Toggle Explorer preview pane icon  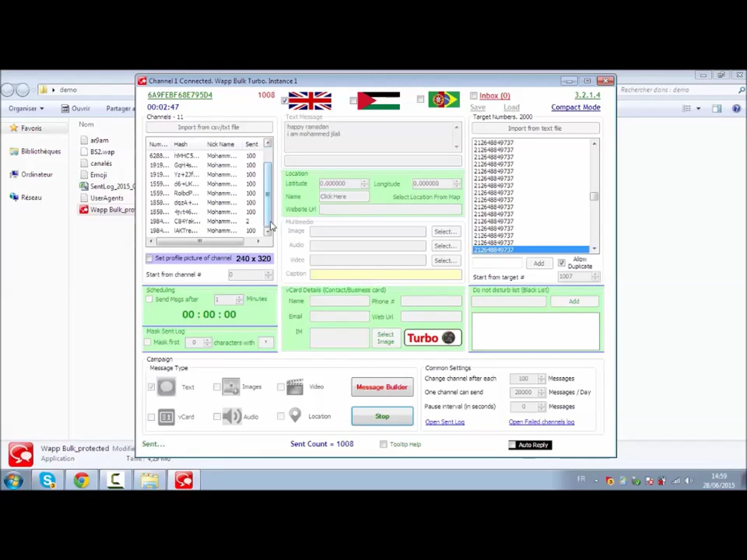(x=716, y=108)
